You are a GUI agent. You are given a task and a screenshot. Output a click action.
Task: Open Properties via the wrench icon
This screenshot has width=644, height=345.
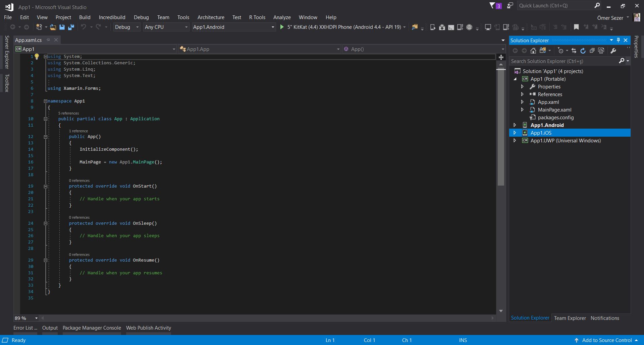point(613,51)
